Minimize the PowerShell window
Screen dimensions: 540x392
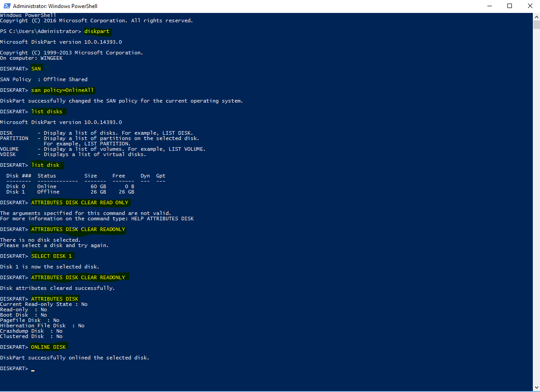coord(489,6)
